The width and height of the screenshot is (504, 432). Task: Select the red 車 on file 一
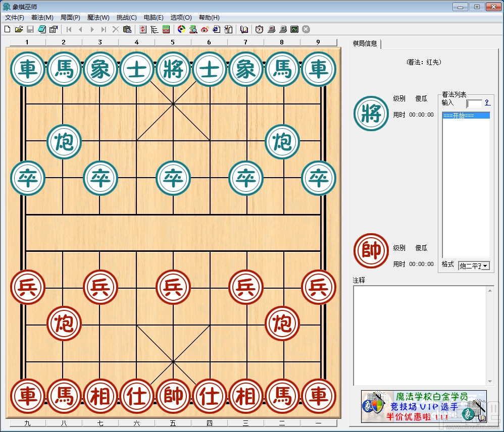point(319,396)
